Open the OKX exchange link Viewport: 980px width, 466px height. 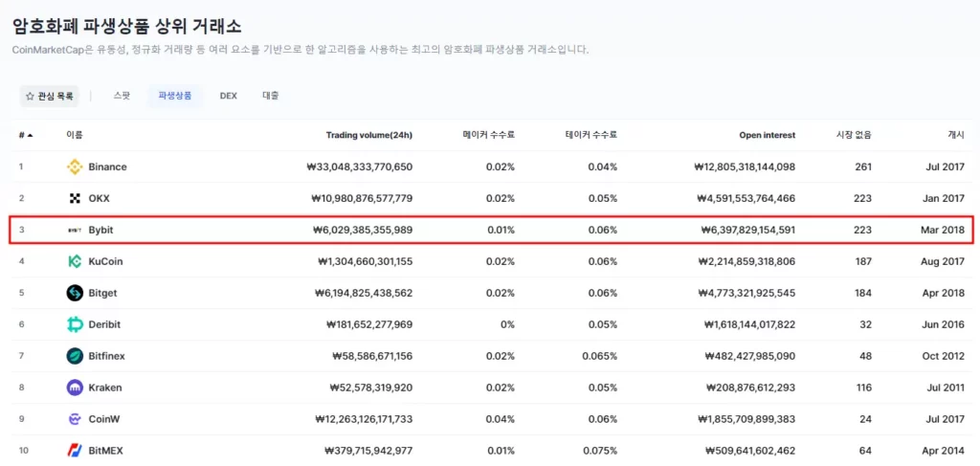100,199
